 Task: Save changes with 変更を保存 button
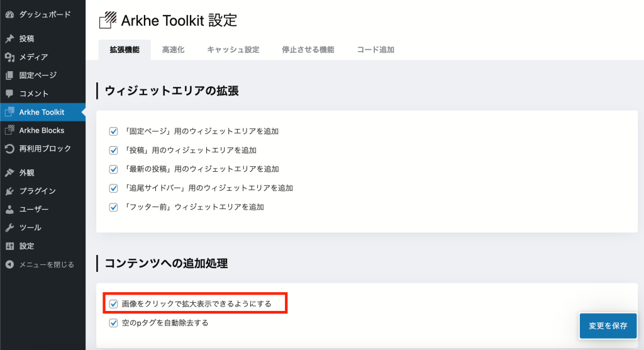pyautogui.click(x=608, y=325)
